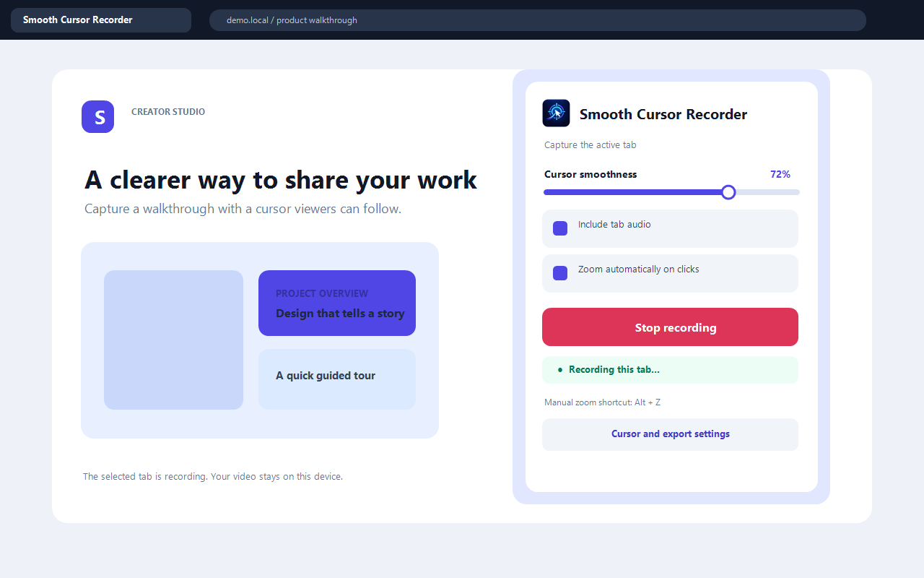Click the Smooth Cursor Recorder panel title

tap(663, 114)
